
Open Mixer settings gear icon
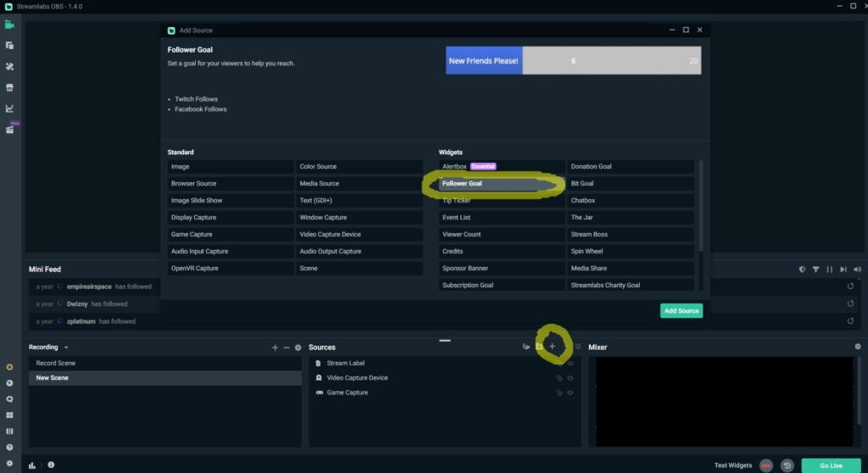(x=858, y=347)
